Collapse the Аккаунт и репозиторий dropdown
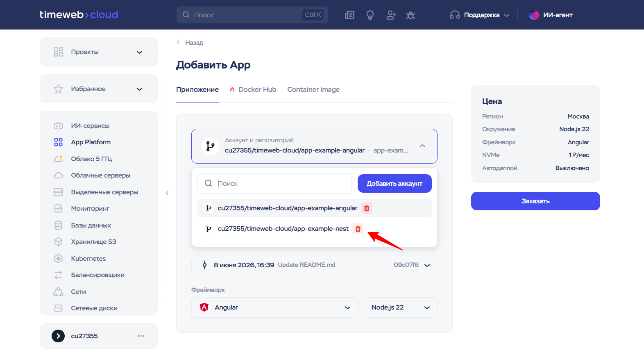Image resolution: width=644 pixels, height=353 pixels. pos(423,146)
